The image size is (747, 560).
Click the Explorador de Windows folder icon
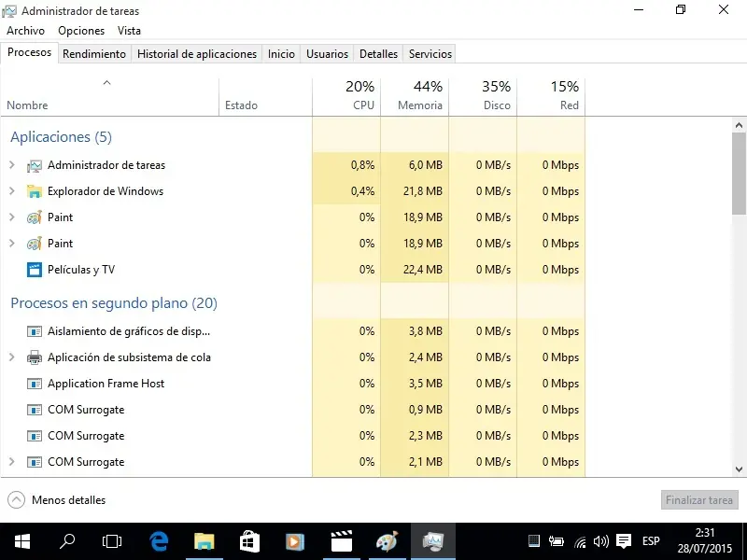35,191
